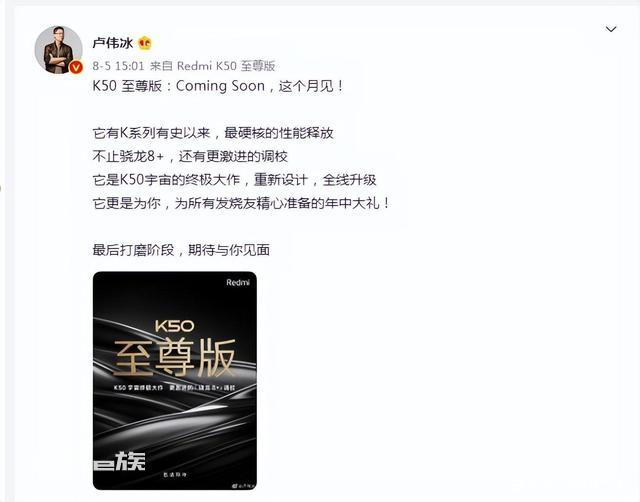The width and height of the screenshot is (640, 502).
Task: Click the 年中大礼 text line
Action: point(242,203)
